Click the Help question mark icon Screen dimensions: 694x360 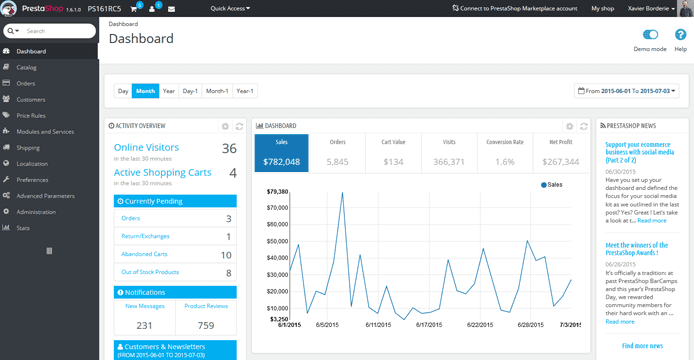[680, 35]
